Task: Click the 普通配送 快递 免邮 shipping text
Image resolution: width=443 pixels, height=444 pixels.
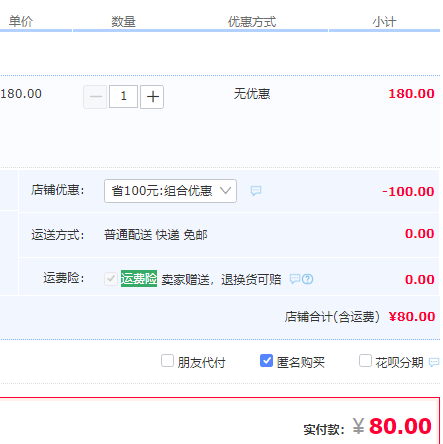Action: click(156, 235)
